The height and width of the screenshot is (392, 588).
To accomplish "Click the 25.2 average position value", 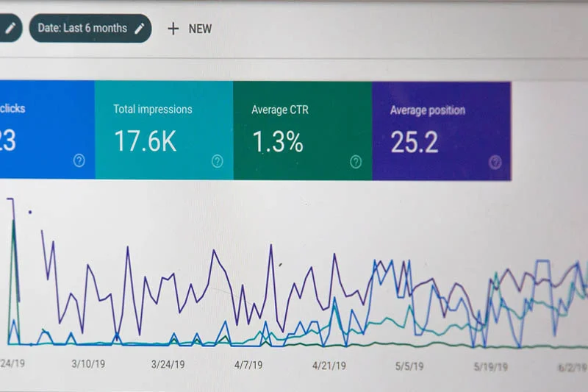I will point(415,142).
